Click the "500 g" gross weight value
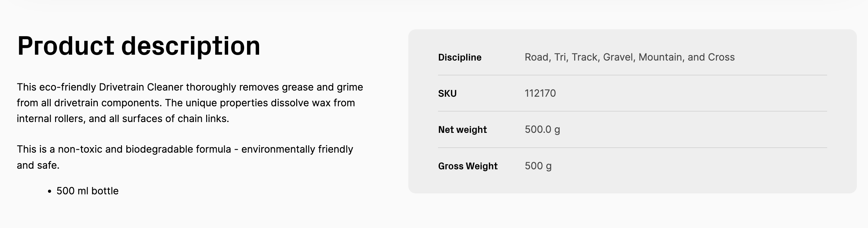The height and width of the screenshot is (228, 868). click(x=538, y=166)
